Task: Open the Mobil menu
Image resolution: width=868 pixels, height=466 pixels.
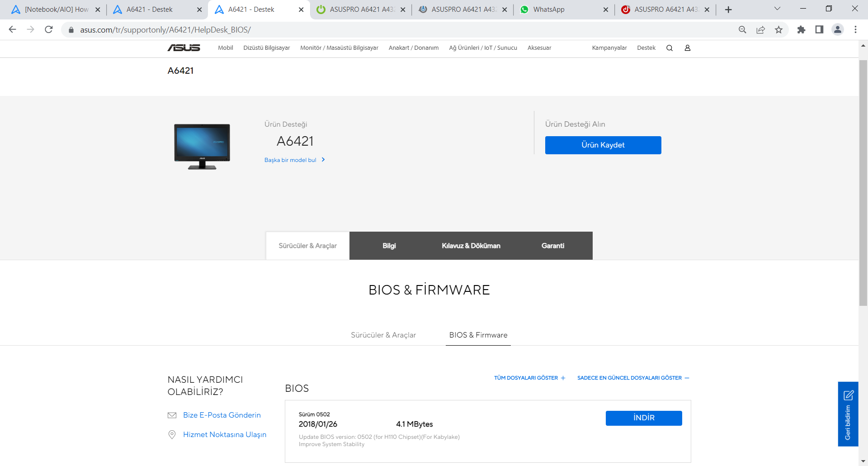Action: (226, 48)
